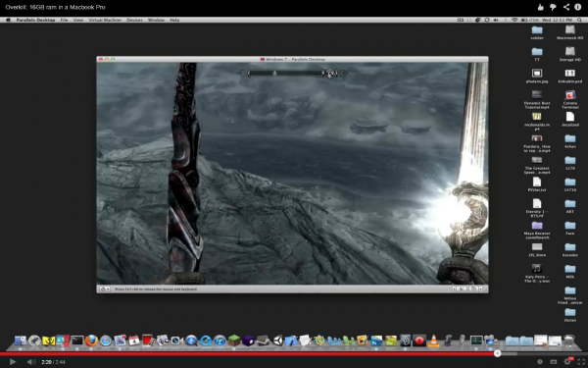
Task: Open iTunes from the Dock
Action: (x=220, y=341)
